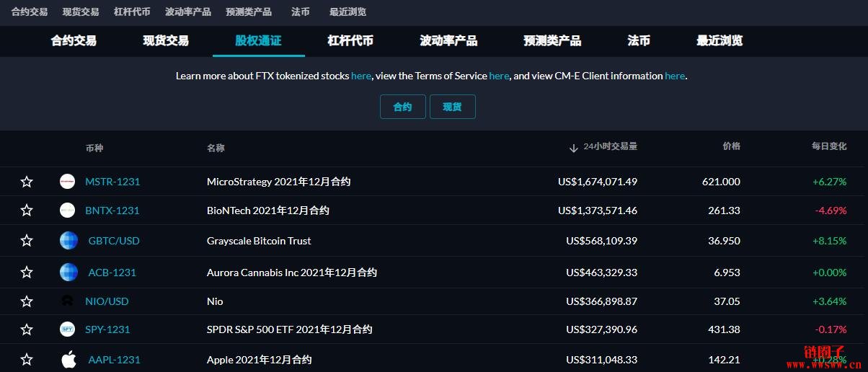Viewport: 868px width, 372px height.
Task: Click the SPY logo icon
Action: pos(67,329)
